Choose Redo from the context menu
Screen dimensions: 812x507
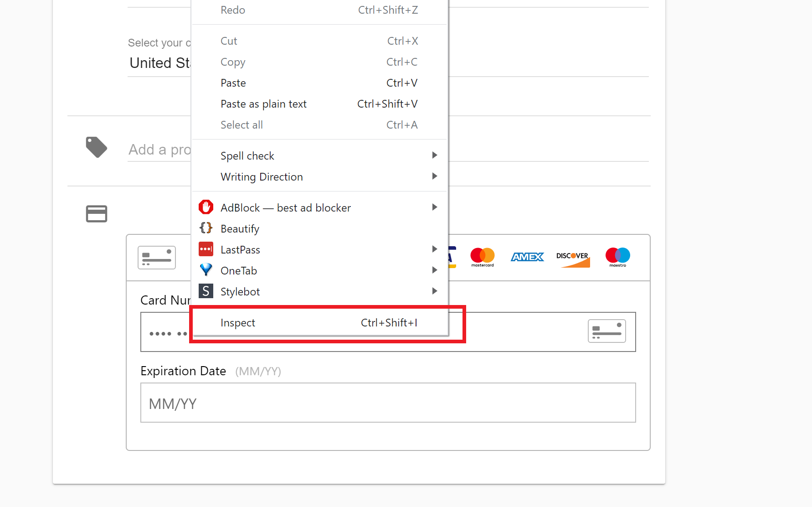point(320,10)
